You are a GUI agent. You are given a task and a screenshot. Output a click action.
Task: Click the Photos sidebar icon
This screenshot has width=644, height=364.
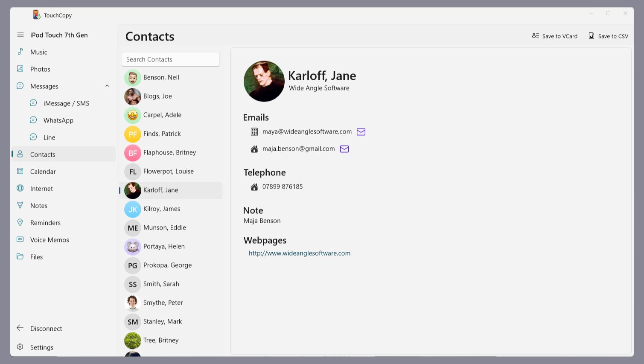tap(20, 69)
